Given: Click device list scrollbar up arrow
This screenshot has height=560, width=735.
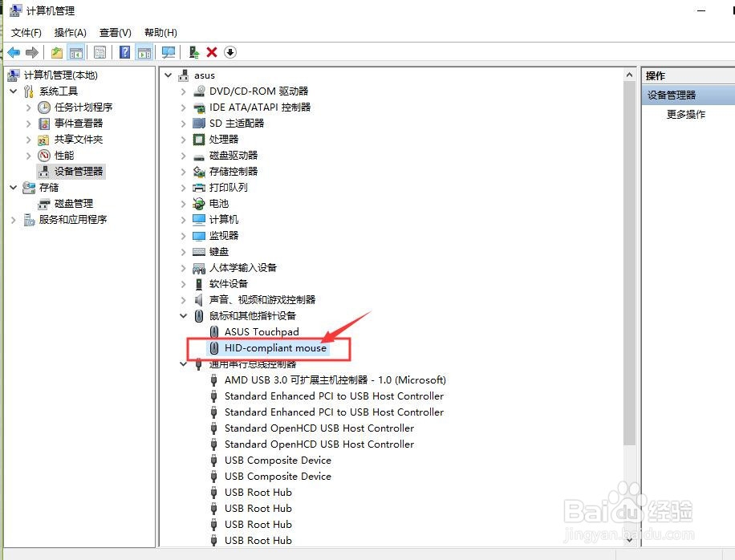Looking at the screenshot, I should [x=629, y=75].
